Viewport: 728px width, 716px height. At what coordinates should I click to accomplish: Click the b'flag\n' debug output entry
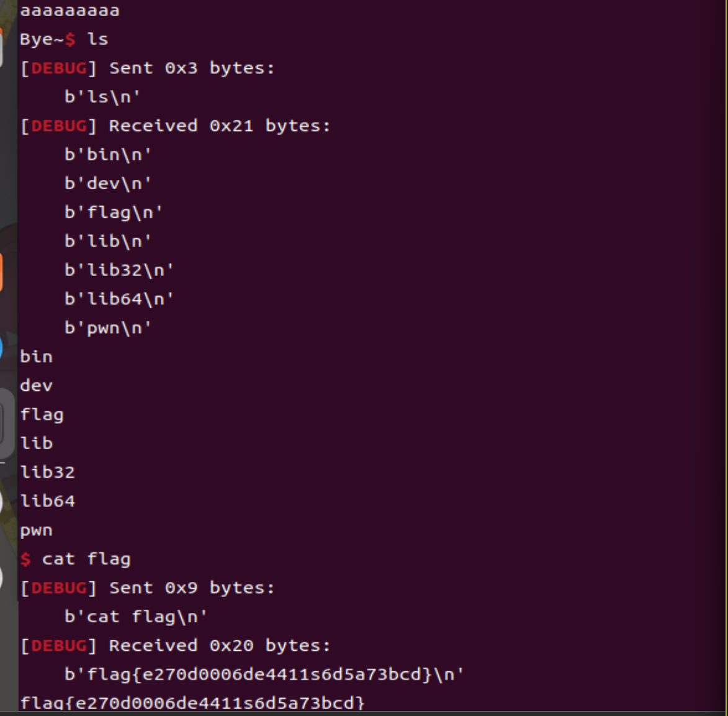point(113,212)
